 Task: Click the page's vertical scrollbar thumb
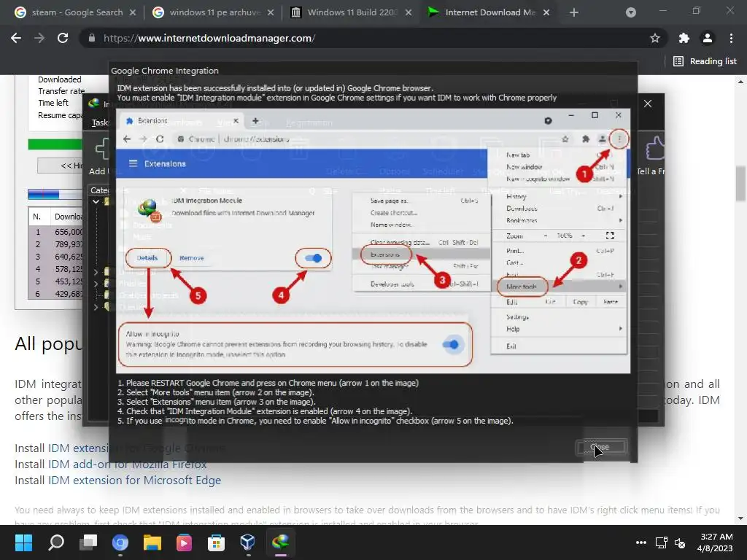(740, 183)
